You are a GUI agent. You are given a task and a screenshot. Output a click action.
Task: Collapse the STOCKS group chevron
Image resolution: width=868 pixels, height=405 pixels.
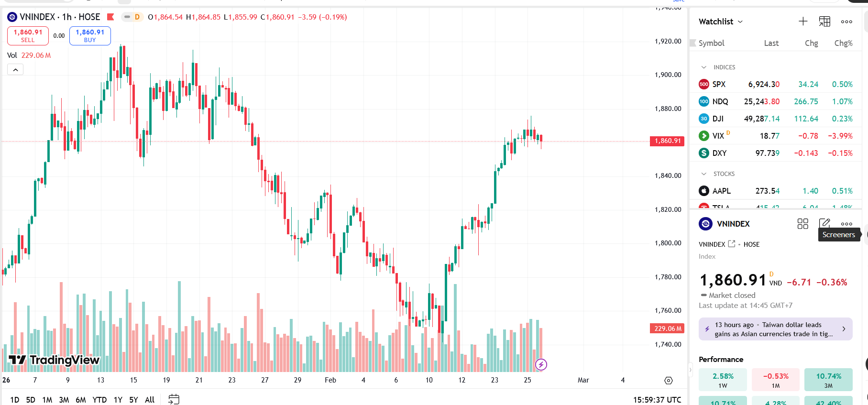(x=703, y=174)
